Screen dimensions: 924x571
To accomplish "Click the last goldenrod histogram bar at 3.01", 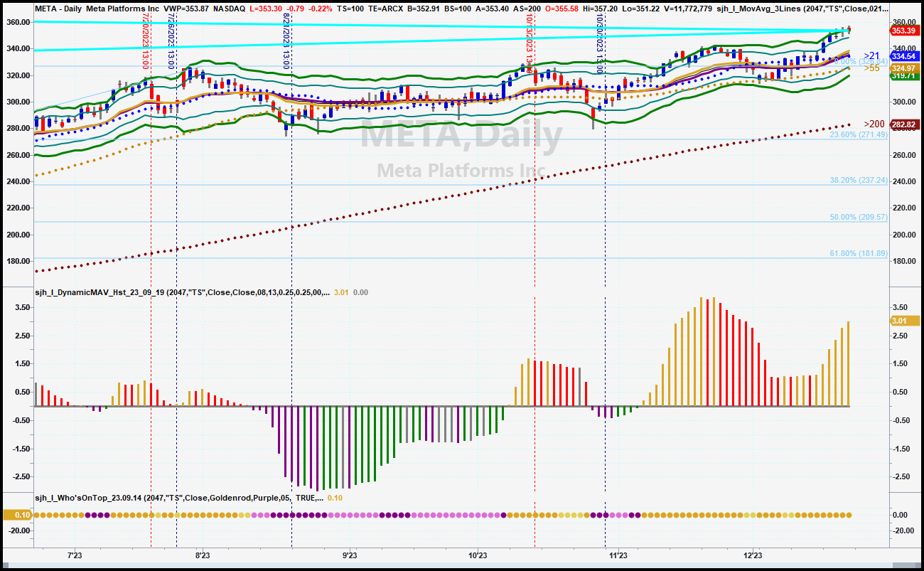I will 849,364.
